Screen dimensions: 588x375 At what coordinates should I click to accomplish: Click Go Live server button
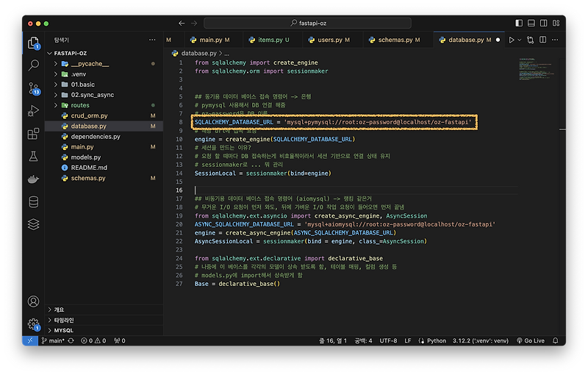coord(531,340)
